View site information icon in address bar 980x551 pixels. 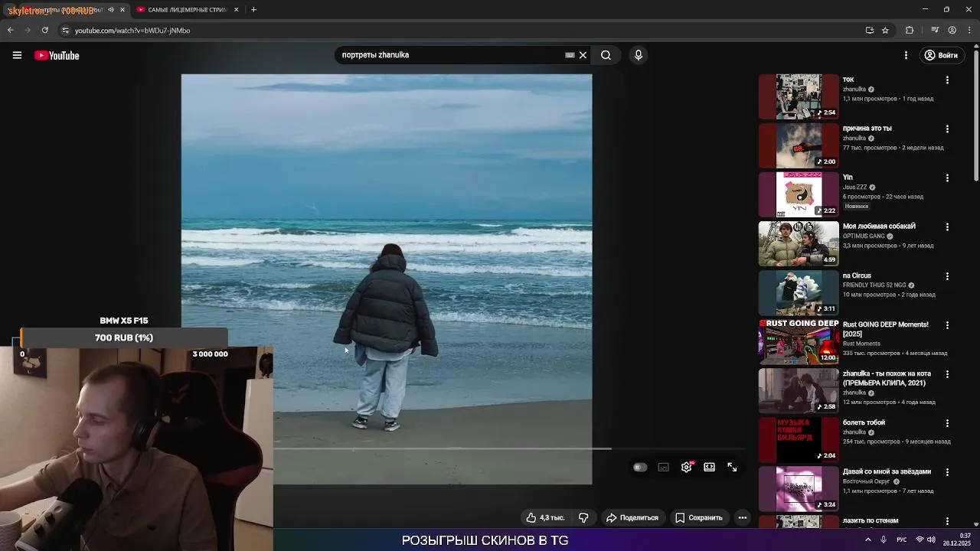[x=65, y=31]
